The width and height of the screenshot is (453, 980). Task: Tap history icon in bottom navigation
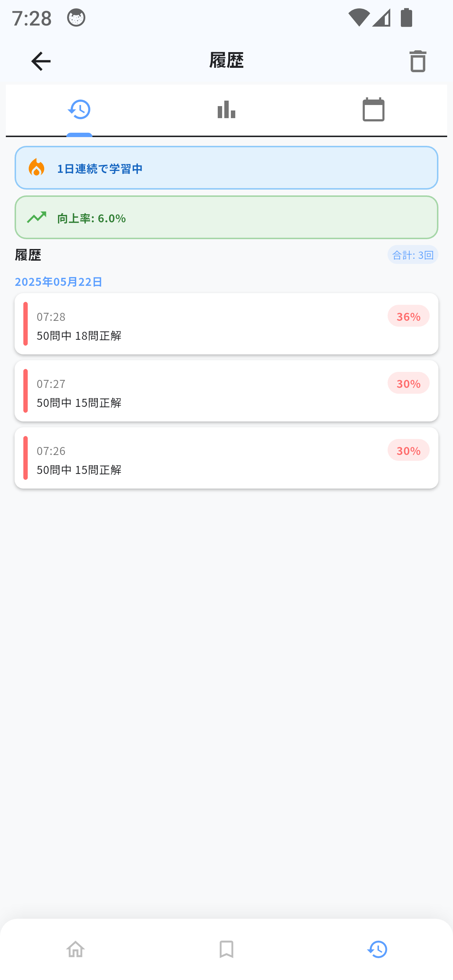coord(377,949)
